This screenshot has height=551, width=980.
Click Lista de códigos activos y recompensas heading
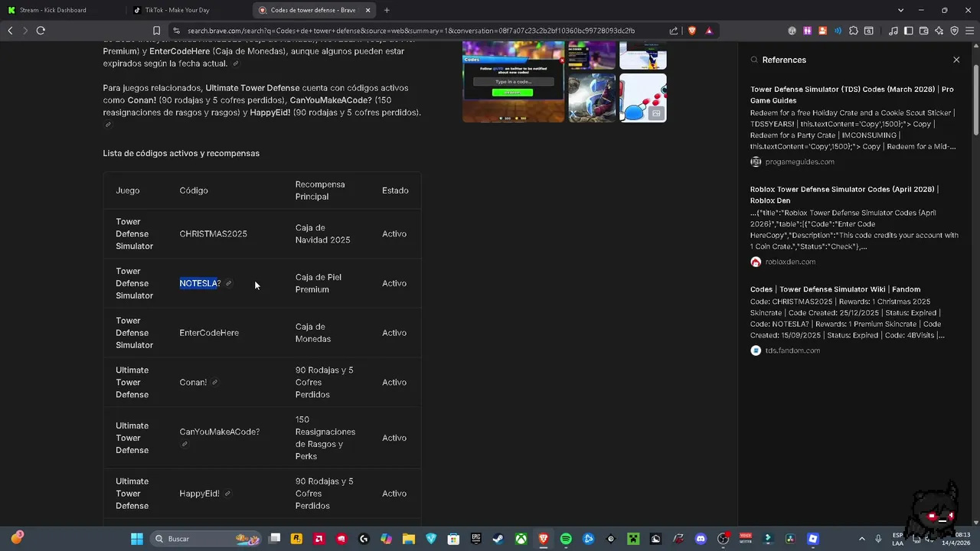(181, 153)
